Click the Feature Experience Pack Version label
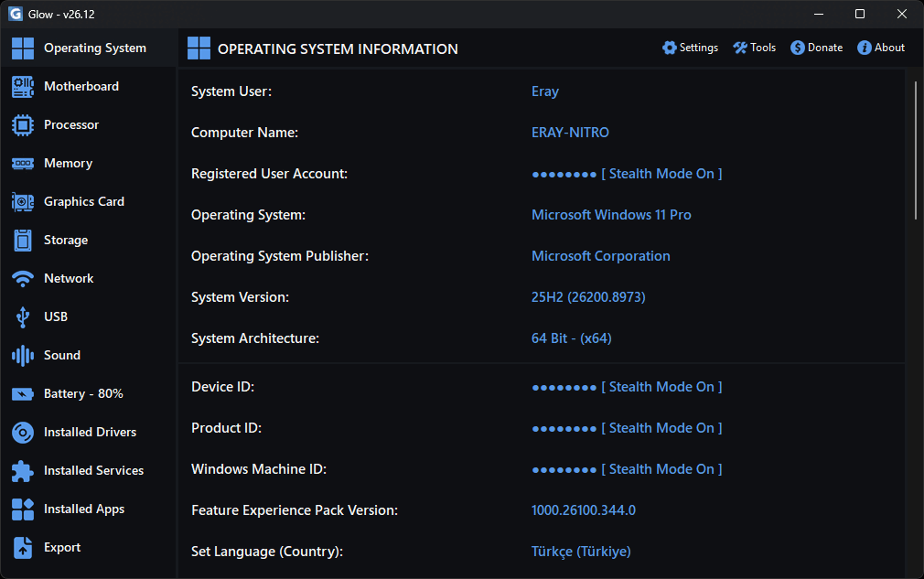 point(295,510)
